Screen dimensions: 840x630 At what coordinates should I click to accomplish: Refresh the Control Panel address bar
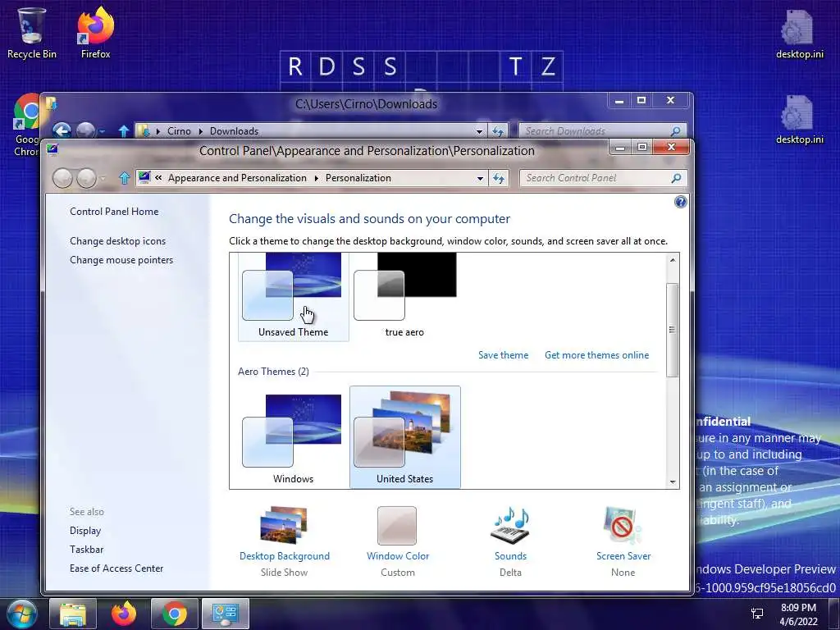[498, 178]
